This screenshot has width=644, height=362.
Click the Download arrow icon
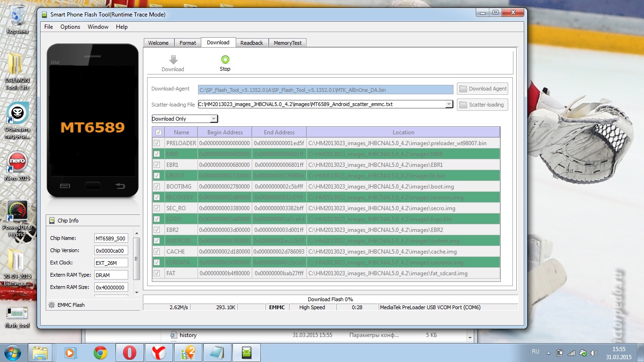pyautogui.click(x=173, y=60)
